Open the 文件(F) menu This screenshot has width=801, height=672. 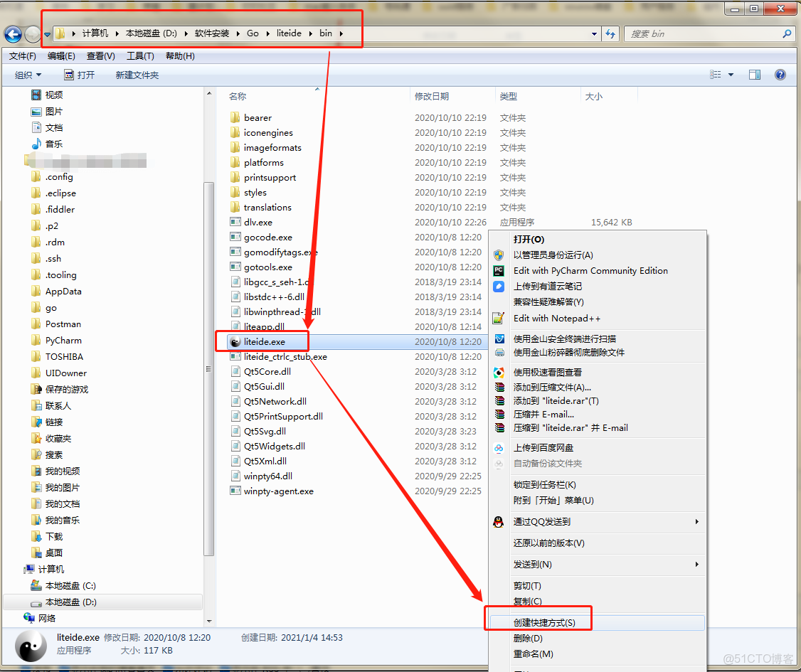click(x=23, y=56)
